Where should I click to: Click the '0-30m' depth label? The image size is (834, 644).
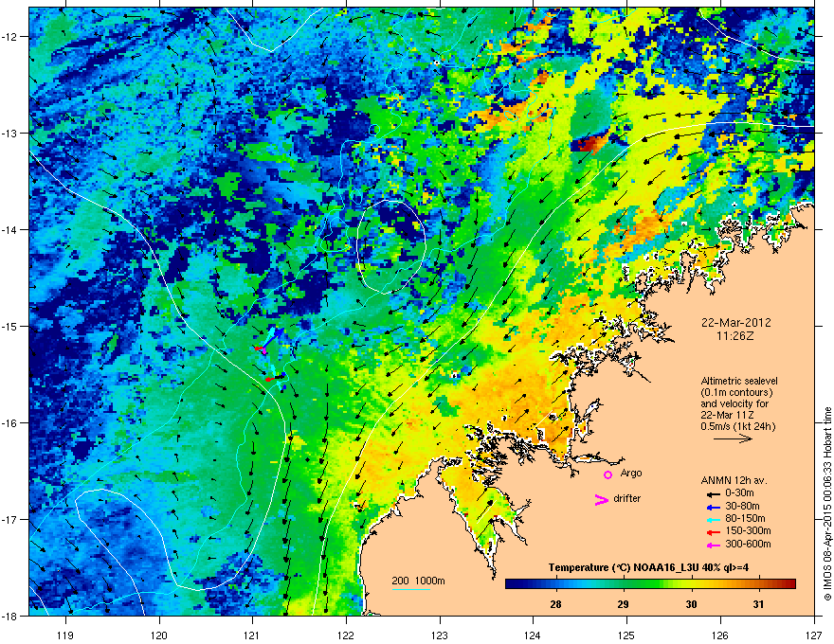(739, 493)
